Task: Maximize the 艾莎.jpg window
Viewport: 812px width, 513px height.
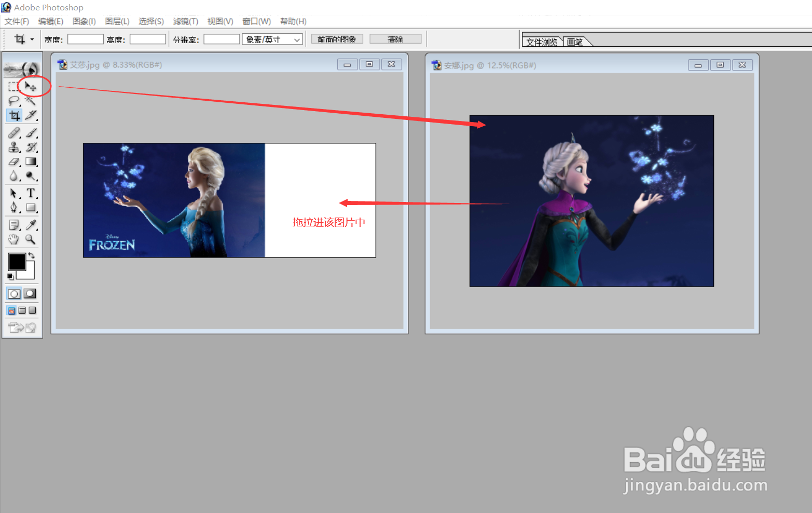Action: click(x=369, y=64)
